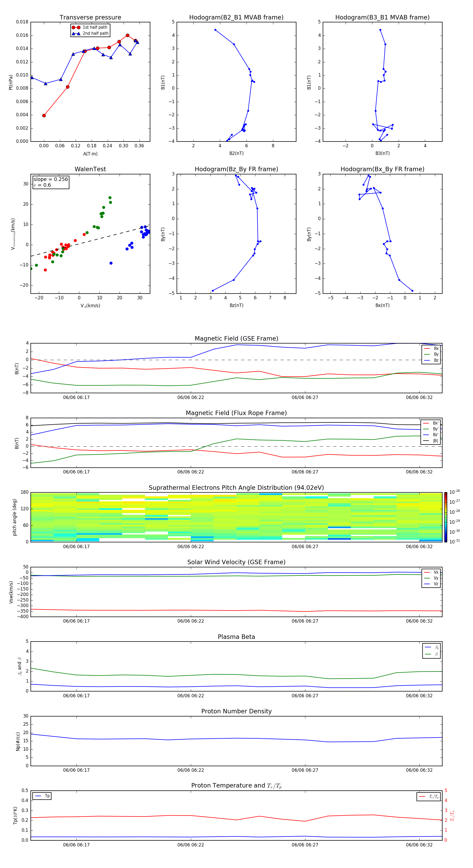Click the "pitch angle (deg)" axis label

[x=14, y=517]
